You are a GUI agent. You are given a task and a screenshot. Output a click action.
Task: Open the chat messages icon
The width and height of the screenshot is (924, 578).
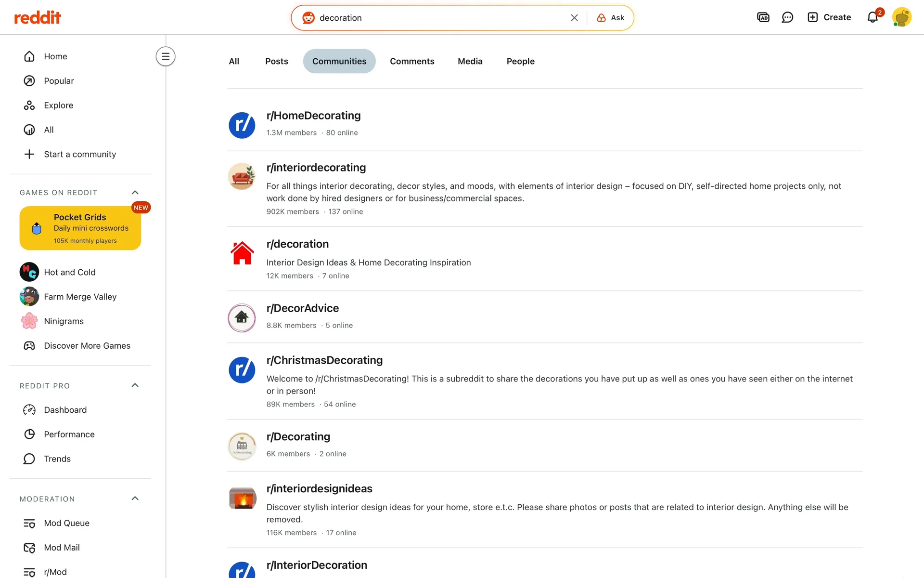pos(787,17)
